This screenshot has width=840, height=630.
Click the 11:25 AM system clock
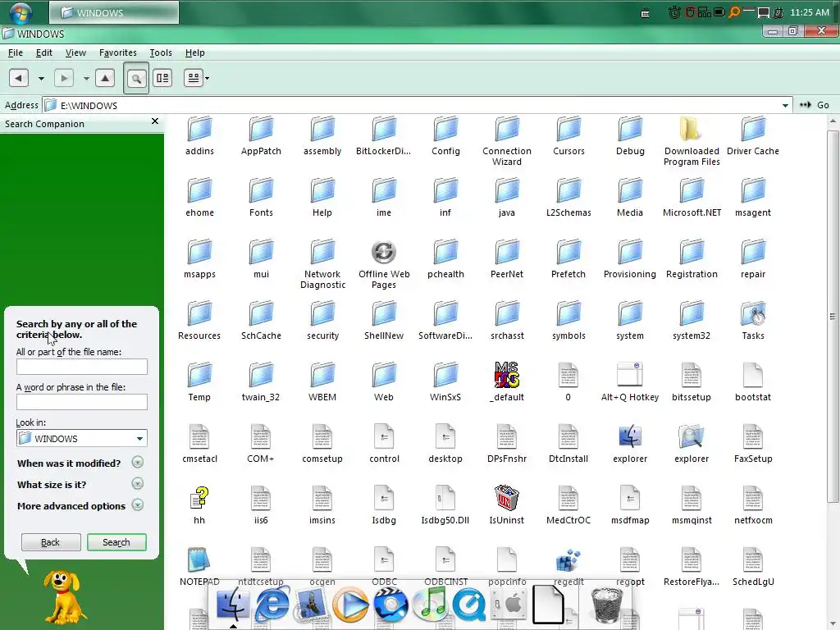pyautogui.click(x=810, y=12)
